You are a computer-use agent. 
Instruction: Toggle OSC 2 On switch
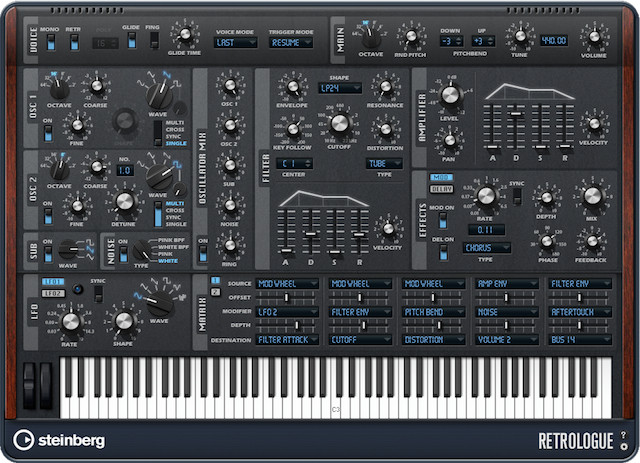point(48,216)
